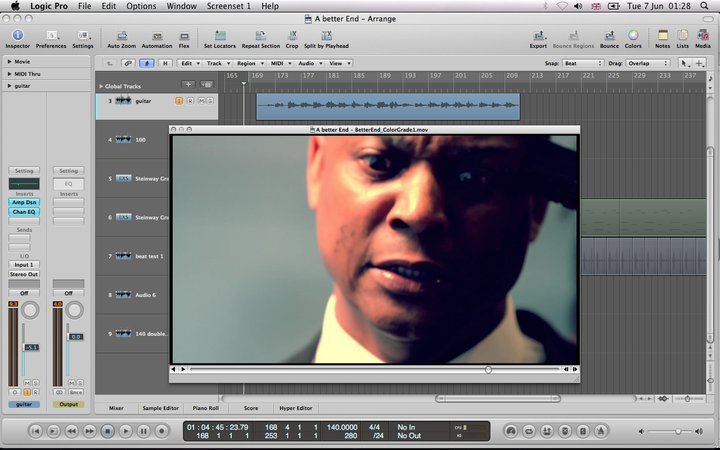Click the Pause transport button
Viewport: 720px width, 450px height.
[x=143, y=431]
